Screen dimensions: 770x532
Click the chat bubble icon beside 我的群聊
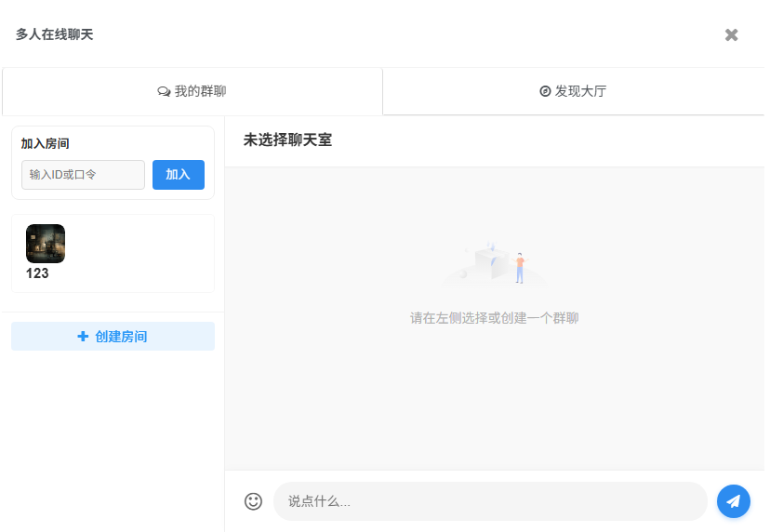click(164, 91)
